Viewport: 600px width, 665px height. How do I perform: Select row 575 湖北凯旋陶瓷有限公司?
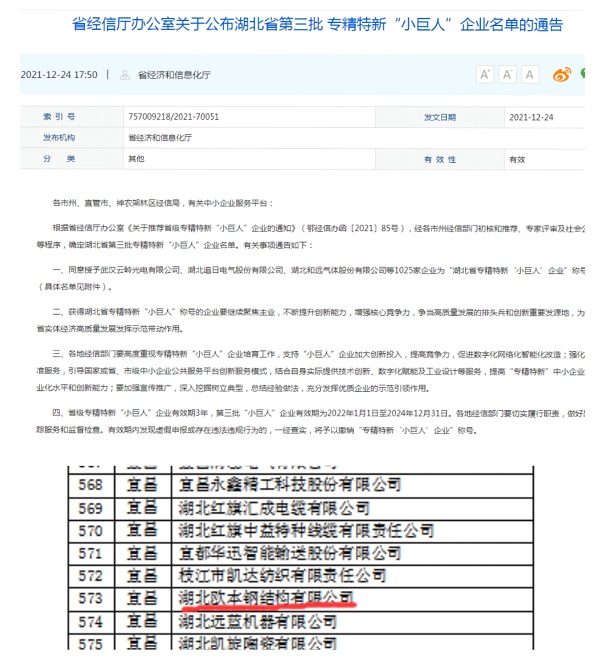300,643
